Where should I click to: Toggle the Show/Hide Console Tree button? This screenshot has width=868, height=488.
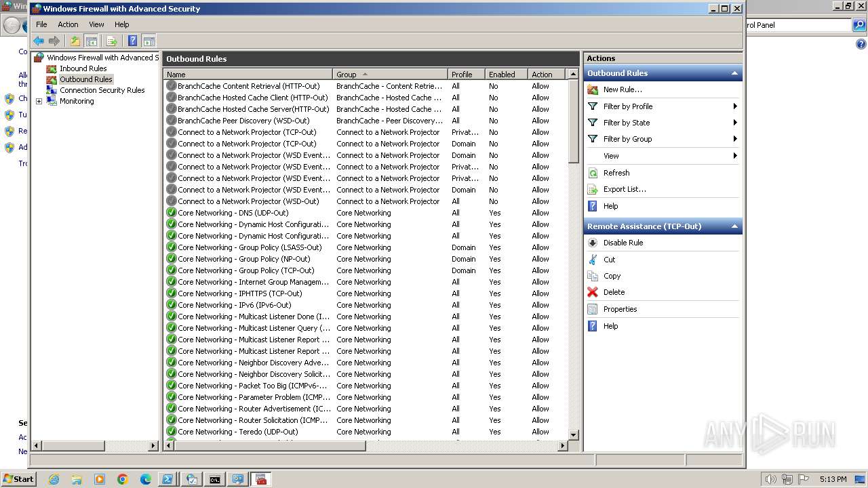click(92, 41)
